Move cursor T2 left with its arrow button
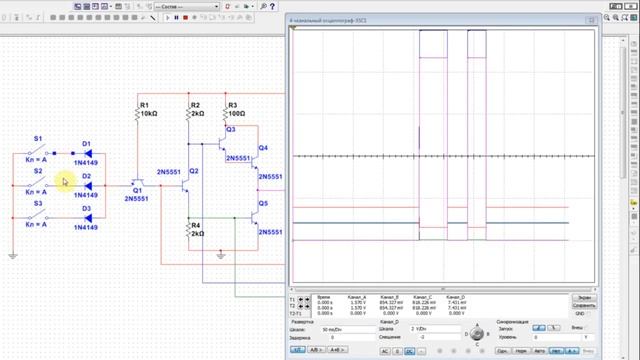This screenshot has width=640, height=360. (300, 307)
